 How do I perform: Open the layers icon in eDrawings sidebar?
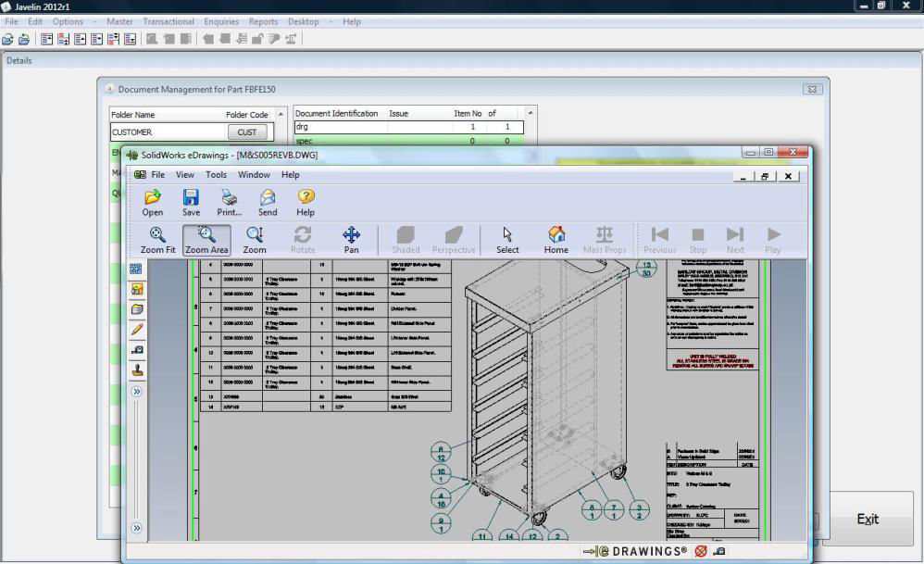pyautogui.click(x=137, y=289)
